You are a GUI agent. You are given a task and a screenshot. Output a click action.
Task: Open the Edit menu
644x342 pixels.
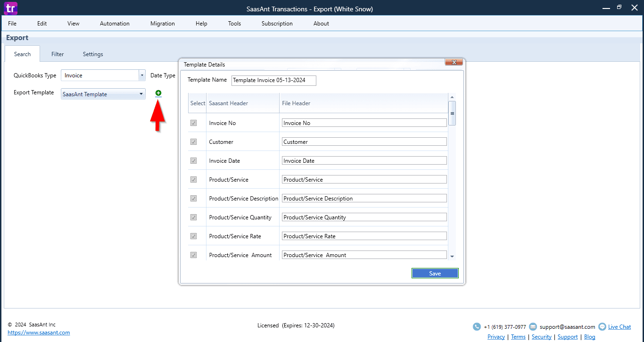pos(42,23)
